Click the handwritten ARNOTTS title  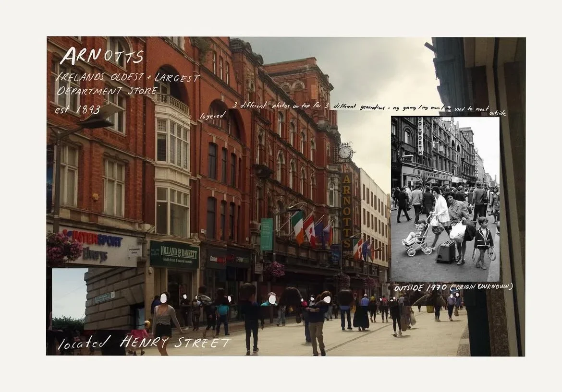coord(102,57)
